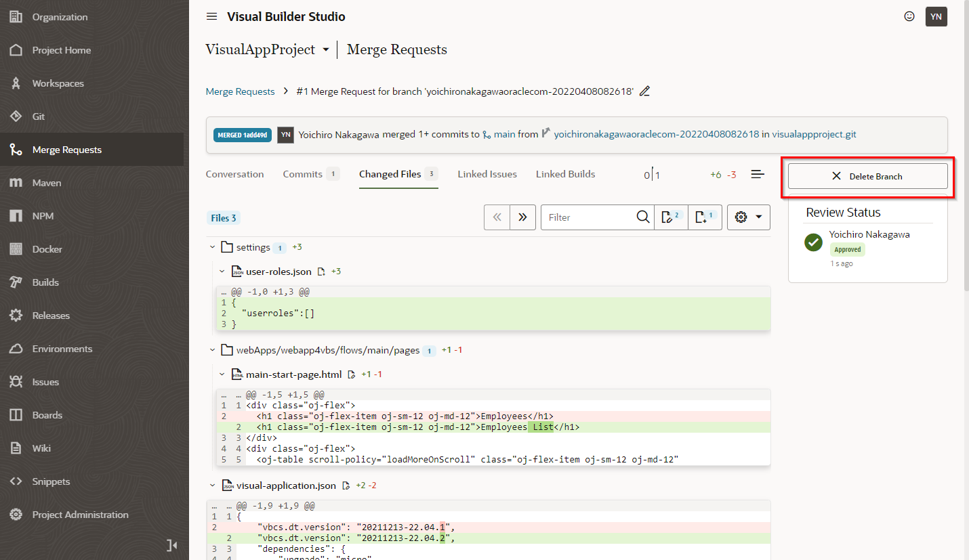
Task: Toggle the added files filter button
Action: point(705,217)
